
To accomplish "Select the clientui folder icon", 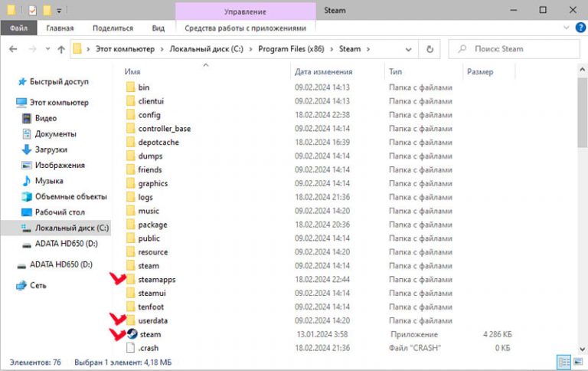I will [130, 101].
